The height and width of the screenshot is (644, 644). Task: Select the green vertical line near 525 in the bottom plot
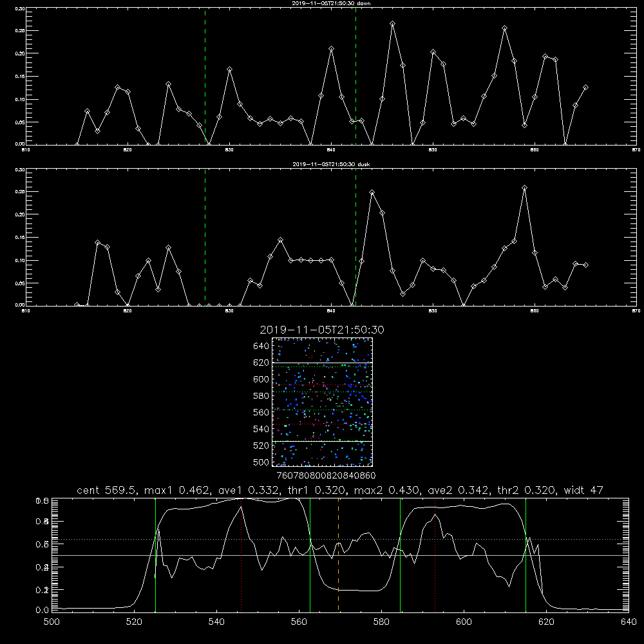[155, 554]
